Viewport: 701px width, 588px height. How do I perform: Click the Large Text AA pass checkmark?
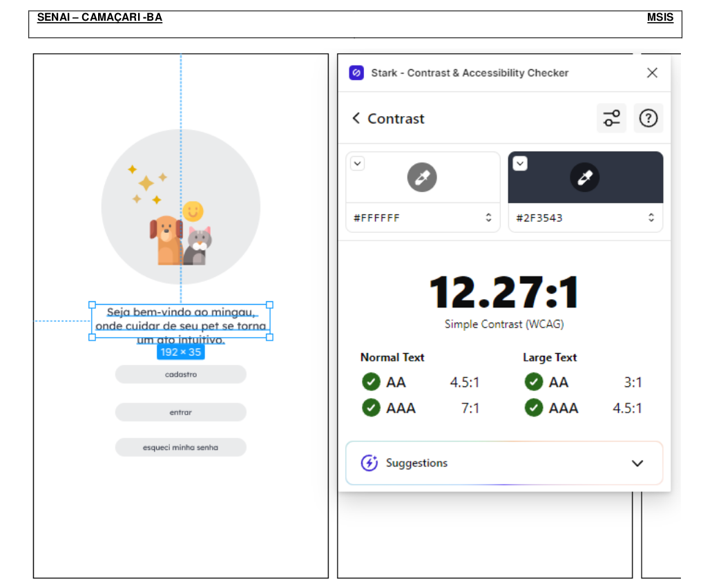(x=533, y=382)
